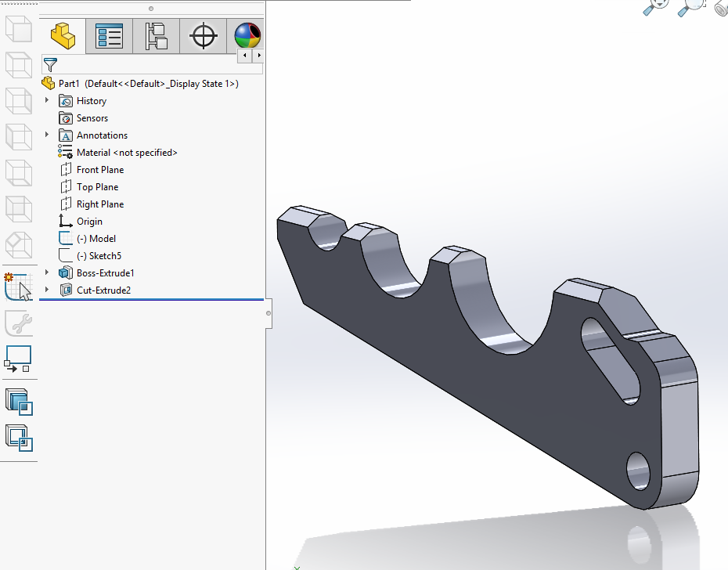Click the right tab-scroll arrow
Viewport: 728px width, 570px height.
pyautogui.click(x=258, y=56)
